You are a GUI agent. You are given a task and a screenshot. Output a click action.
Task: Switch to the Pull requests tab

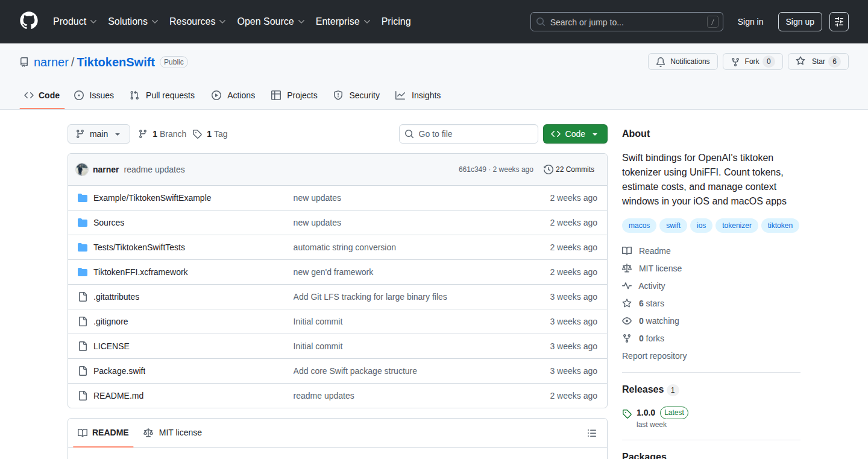162,95
